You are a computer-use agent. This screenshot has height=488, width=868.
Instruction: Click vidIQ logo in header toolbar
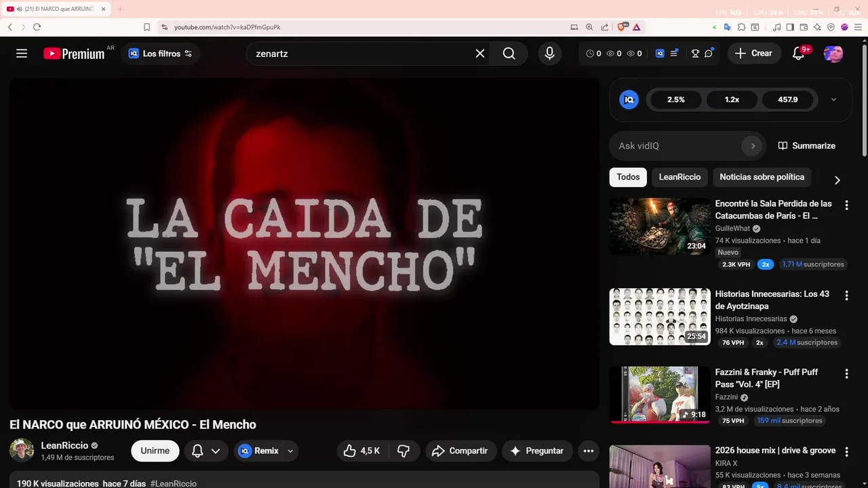[x=660, y=54]
